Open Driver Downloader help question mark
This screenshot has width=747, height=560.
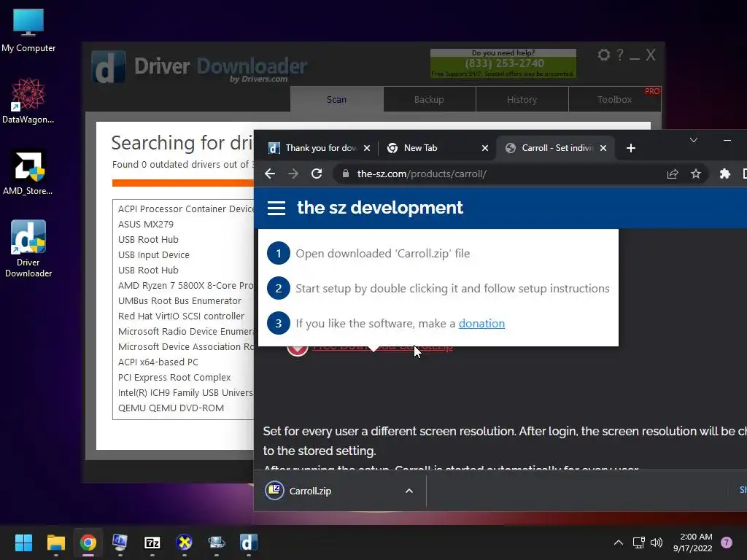[620, 55]
